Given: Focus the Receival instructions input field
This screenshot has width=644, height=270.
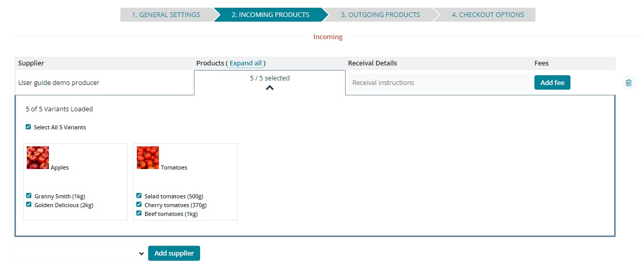Looking at the screenshot, I should [x=438, y=82].
